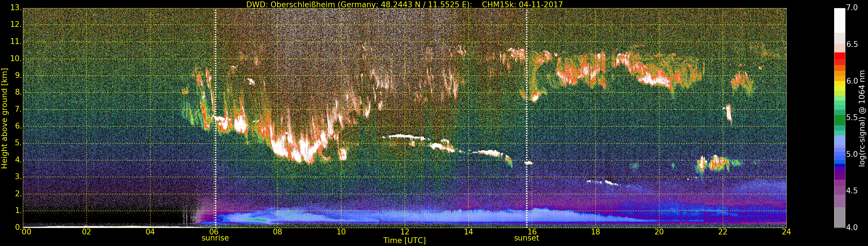This screenshot has width=868, height=246.
Task: Click the colorbar tick label '6.0'
Action: pos(852,81)
